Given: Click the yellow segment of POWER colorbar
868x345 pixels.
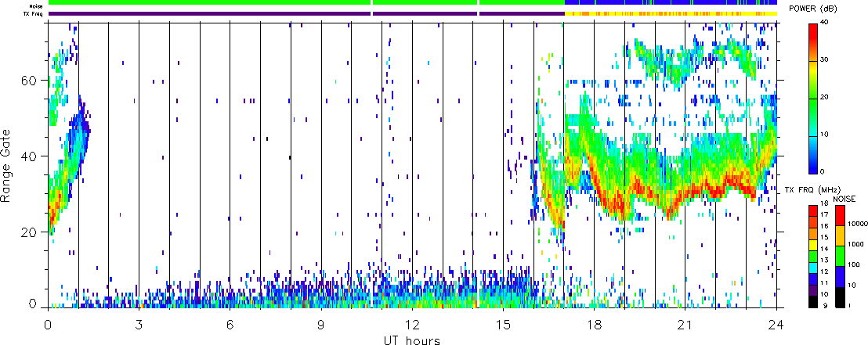Looking at the screenshot, I should coord(814,80).
